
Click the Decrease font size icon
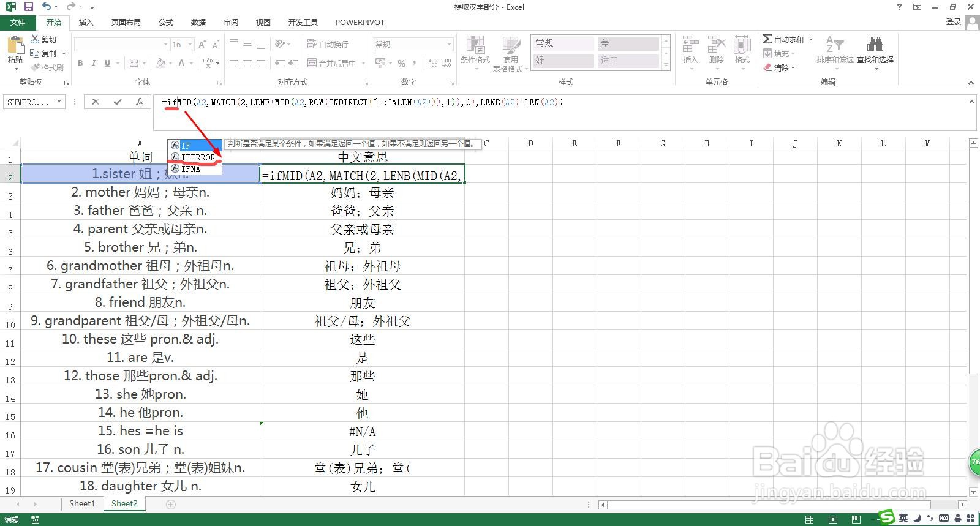pyautogui.click(x=216, y=45)
